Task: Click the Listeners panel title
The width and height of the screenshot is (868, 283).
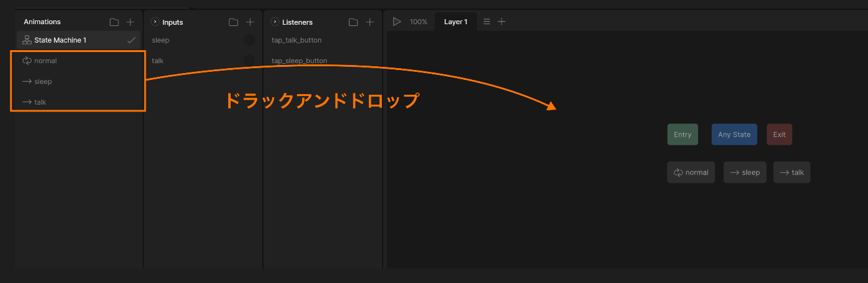Action: [298, 22]
